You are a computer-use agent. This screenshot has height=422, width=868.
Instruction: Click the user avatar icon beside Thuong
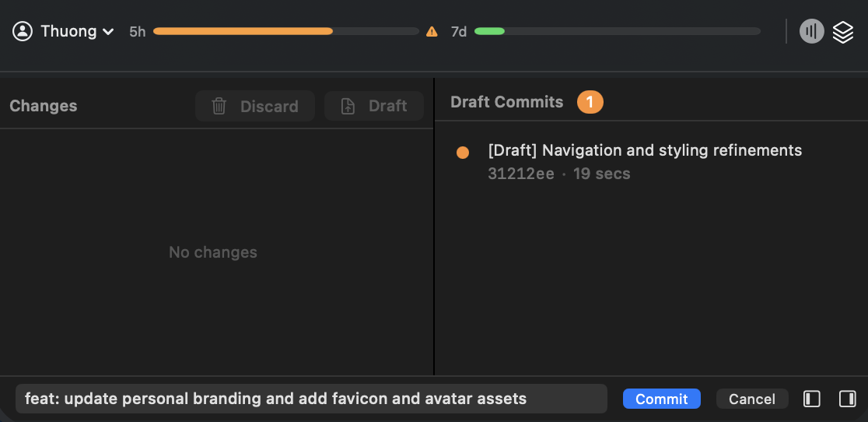(x=23, y=31)
